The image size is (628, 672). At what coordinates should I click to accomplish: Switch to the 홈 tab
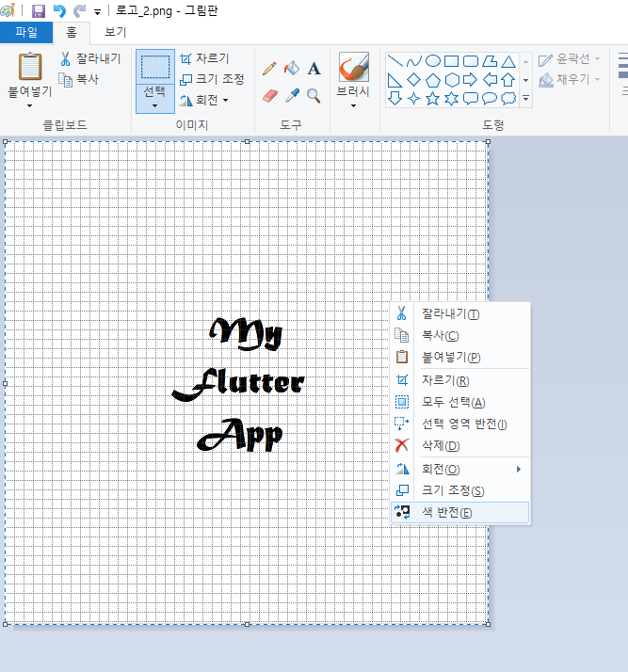coord(72,33)
